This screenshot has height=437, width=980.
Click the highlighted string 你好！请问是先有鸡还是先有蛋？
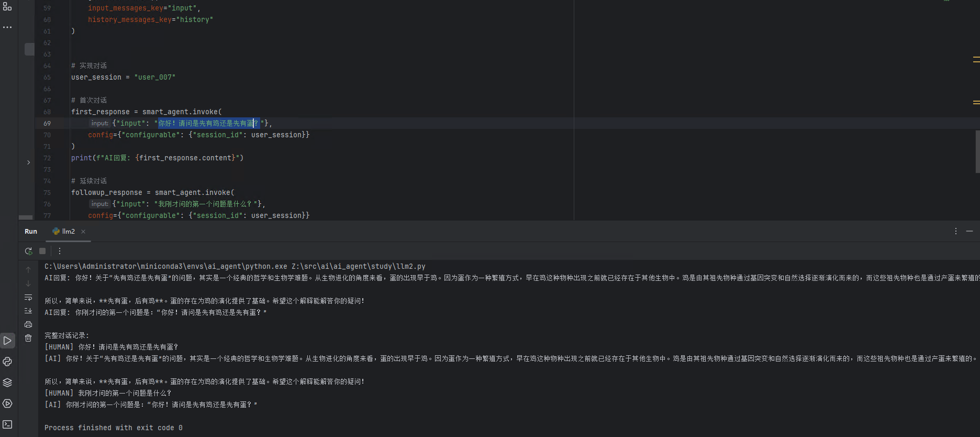tap(208, 123)
